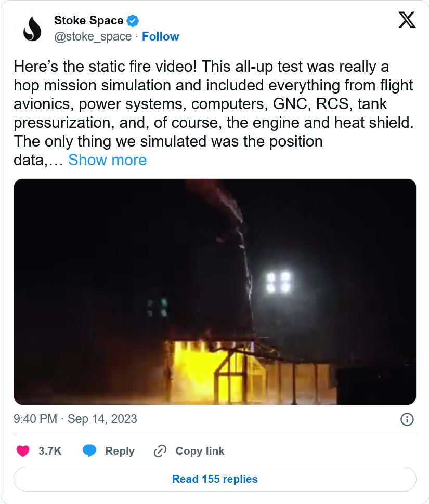
Task: Click the @stoke_space handle
Action: pyautogui.click(x=93, y=36)
